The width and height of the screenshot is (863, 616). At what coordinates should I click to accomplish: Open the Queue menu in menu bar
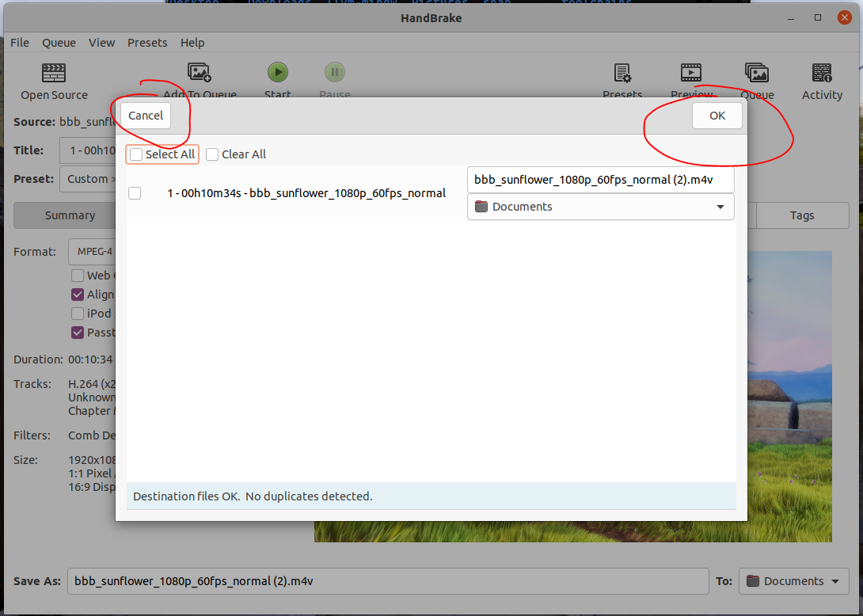59,43
